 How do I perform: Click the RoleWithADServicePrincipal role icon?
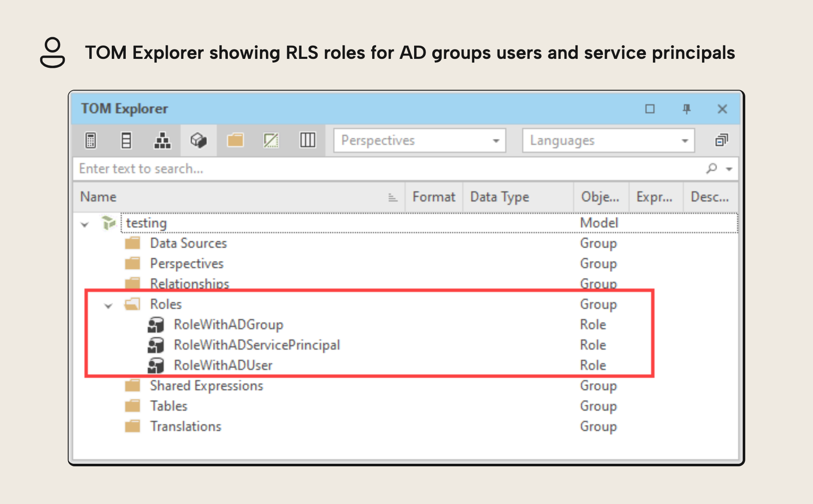156,345
